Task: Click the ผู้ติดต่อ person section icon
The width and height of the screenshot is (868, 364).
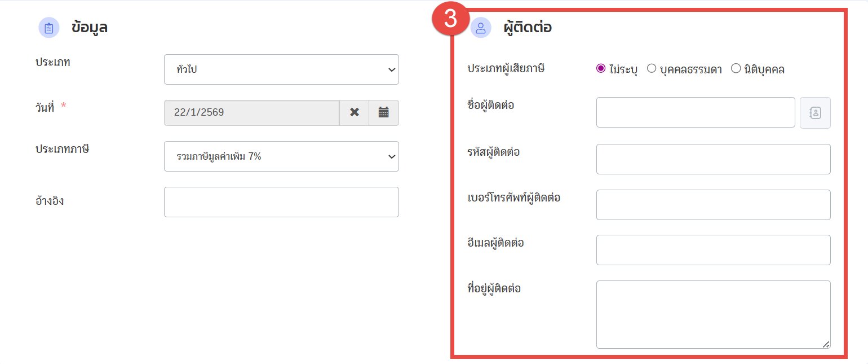Action: (481, 28)
